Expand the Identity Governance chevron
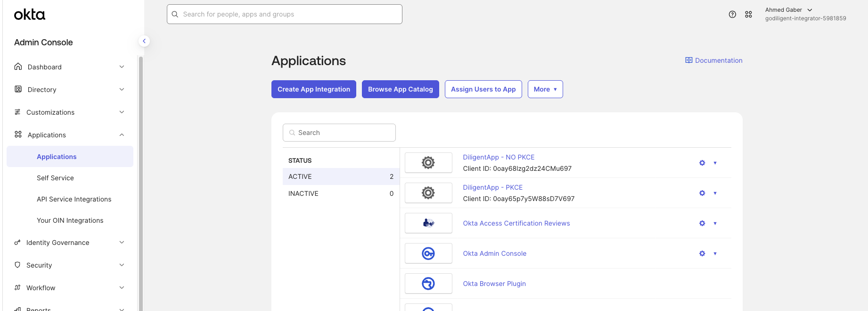This screenshot has height=311, width=868. click(122, 242)
